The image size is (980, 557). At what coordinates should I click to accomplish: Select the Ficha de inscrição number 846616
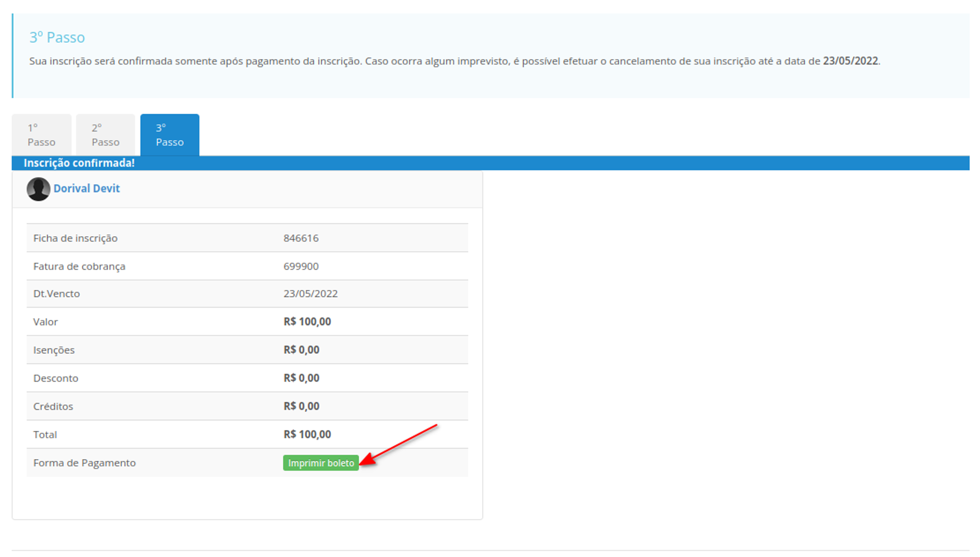pos(301,238)
